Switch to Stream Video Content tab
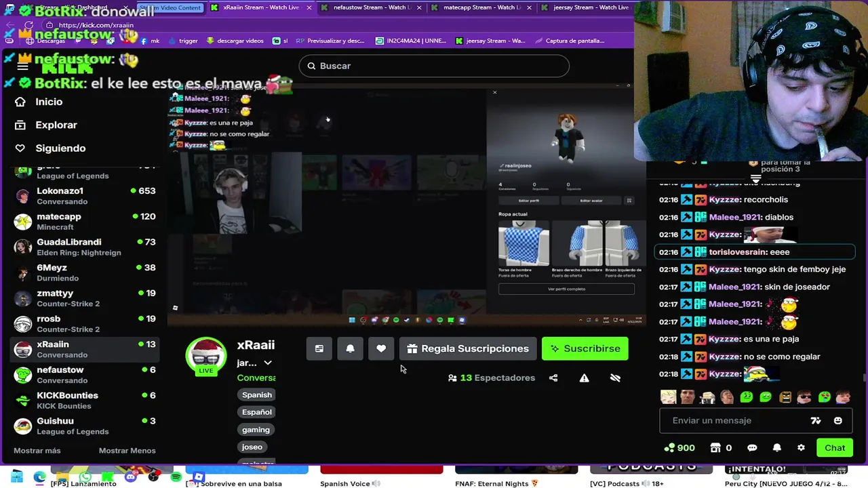The width and height of the screenshot is (868, 488). (171, 7)
